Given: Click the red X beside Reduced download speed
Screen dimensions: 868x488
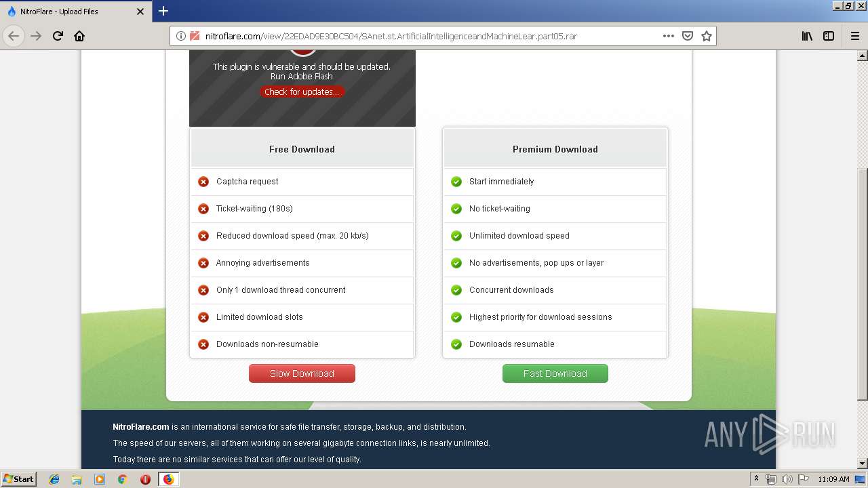Looking at the screenshot, I should 203,236.
